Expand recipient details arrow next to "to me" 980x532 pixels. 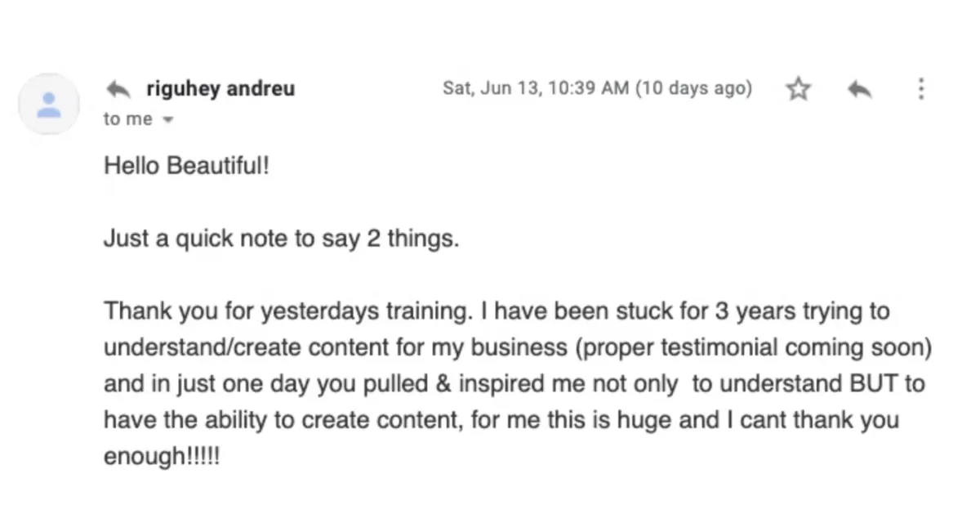(x=168, y=120)
